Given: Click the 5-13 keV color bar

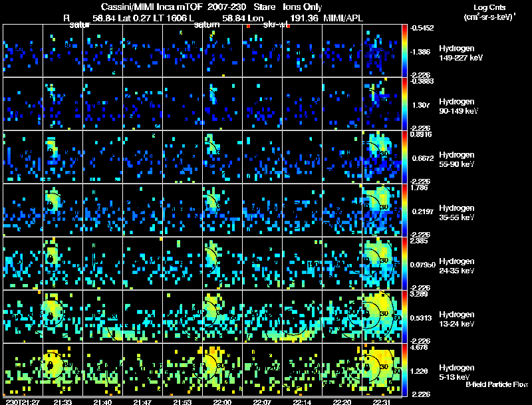Looking at the screenshot, I should pos(406,369).
